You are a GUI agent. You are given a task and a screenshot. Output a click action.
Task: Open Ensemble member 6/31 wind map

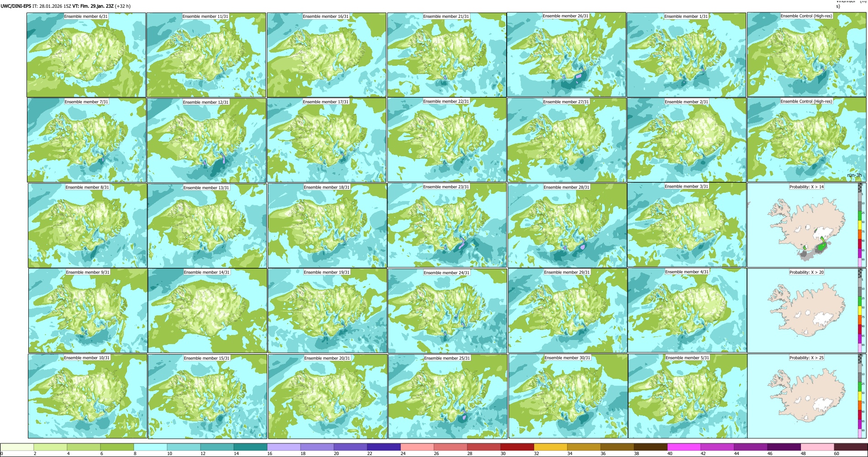click(x=86, y=55)
